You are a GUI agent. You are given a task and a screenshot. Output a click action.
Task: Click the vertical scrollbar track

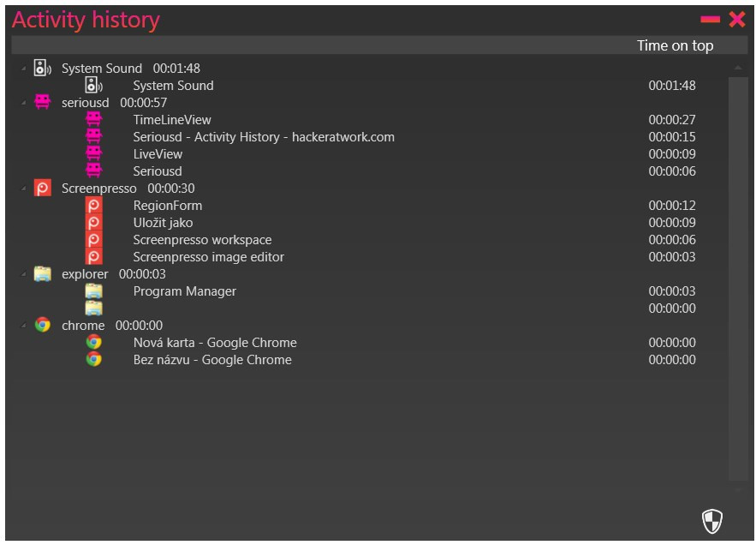738,278
